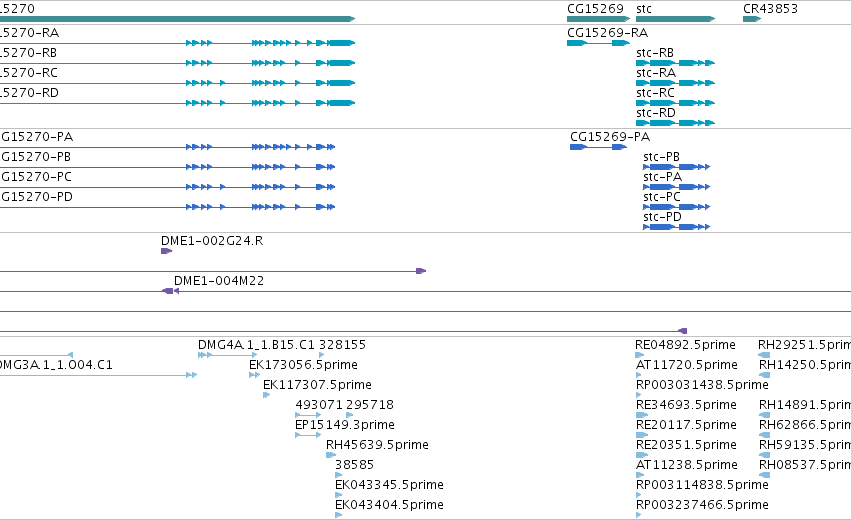Click protein CG15269-PA label

(610, 137)
